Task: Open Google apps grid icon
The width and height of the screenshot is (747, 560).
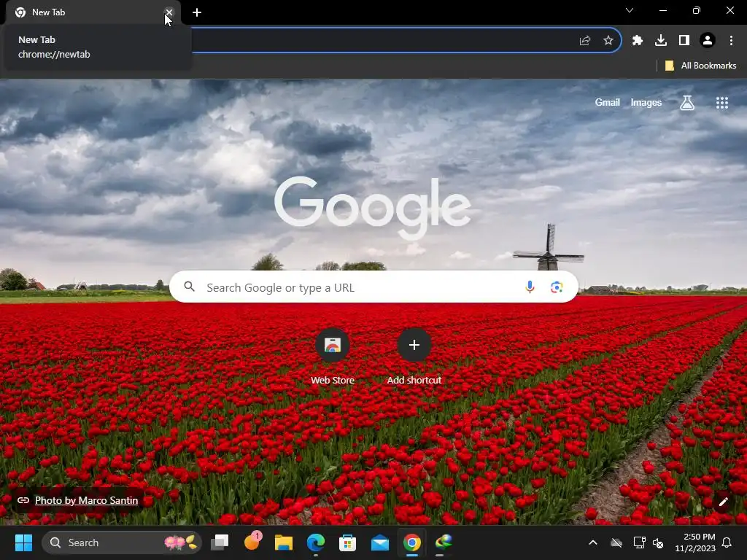Action: (x=722, y=102)
